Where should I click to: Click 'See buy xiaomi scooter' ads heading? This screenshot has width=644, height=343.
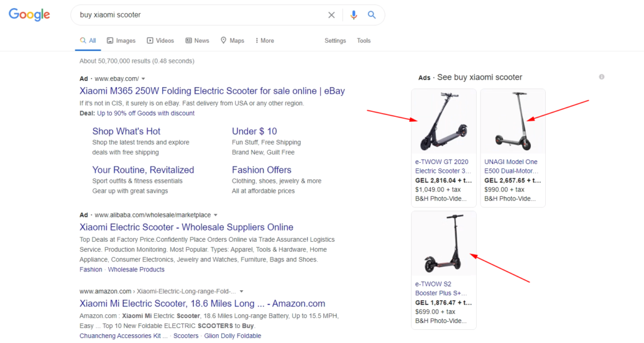click(x=479, y=77)
